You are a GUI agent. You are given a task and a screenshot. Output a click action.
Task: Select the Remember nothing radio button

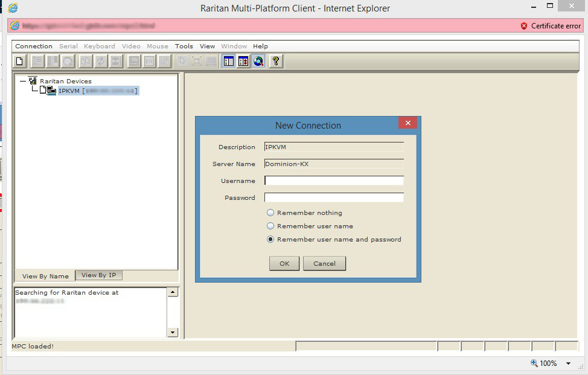270,213
